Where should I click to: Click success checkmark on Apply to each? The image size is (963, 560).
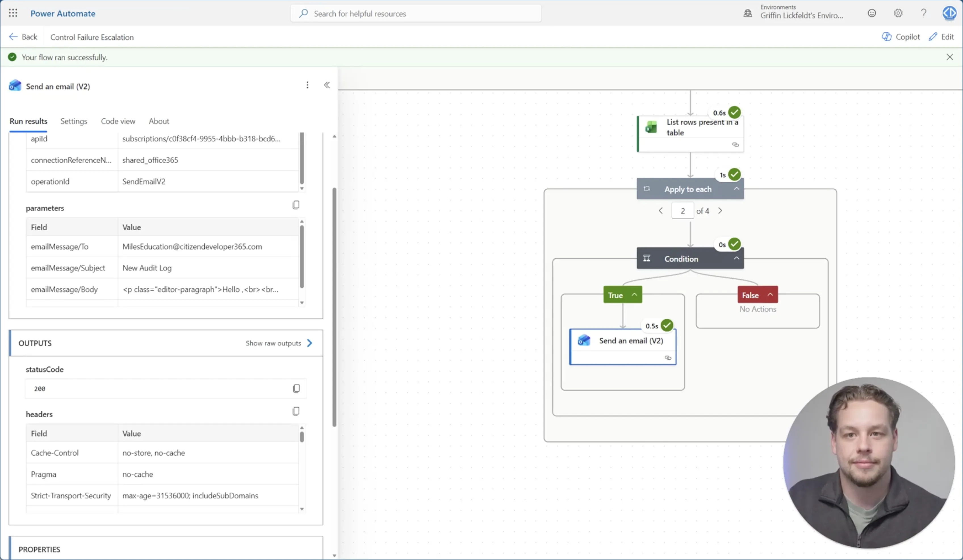pyautogui.click(x=734, y=174)
